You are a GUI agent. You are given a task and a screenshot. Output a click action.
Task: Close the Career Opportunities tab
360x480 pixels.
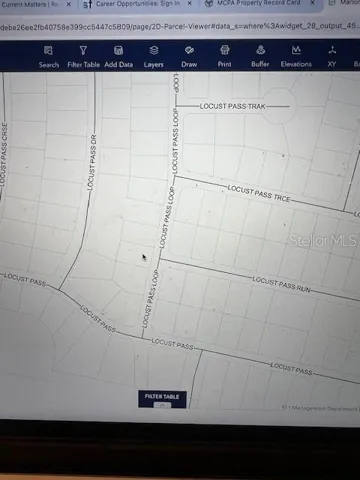coord(189,3)
